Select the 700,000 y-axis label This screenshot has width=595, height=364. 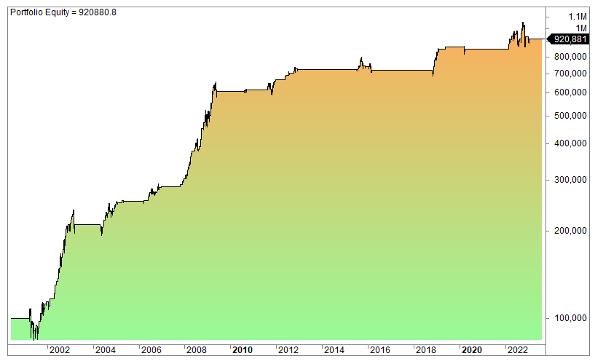click(570, 73)
